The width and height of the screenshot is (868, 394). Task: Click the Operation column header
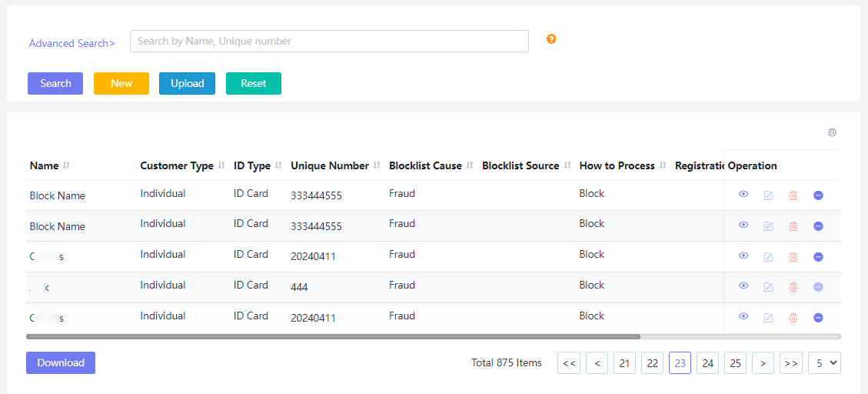tap(752, 165)
